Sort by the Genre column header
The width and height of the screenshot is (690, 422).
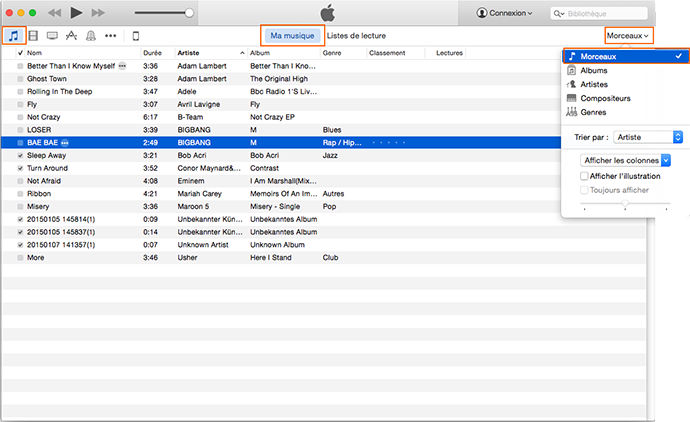(x=332, y=53)
